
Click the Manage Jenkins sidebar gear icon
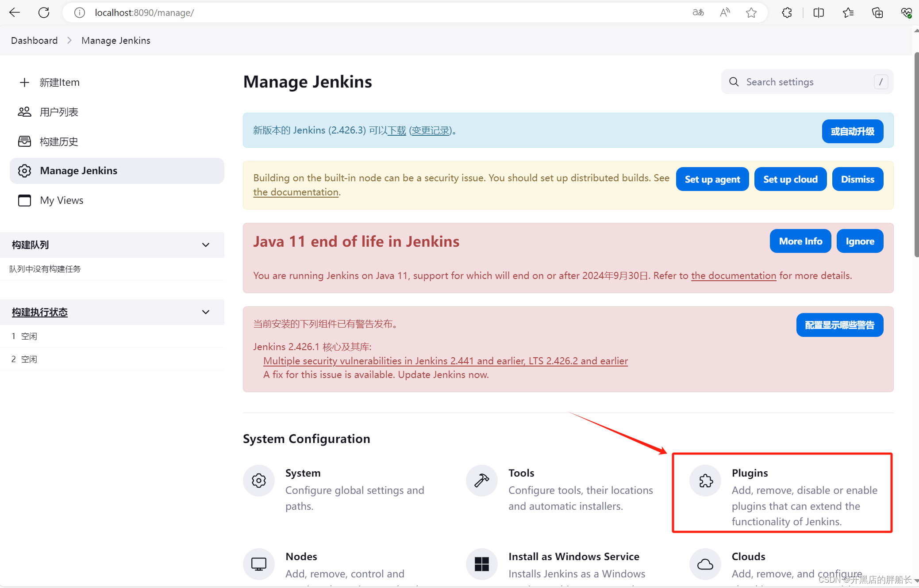pyautogui.click(x=24, y=170)
